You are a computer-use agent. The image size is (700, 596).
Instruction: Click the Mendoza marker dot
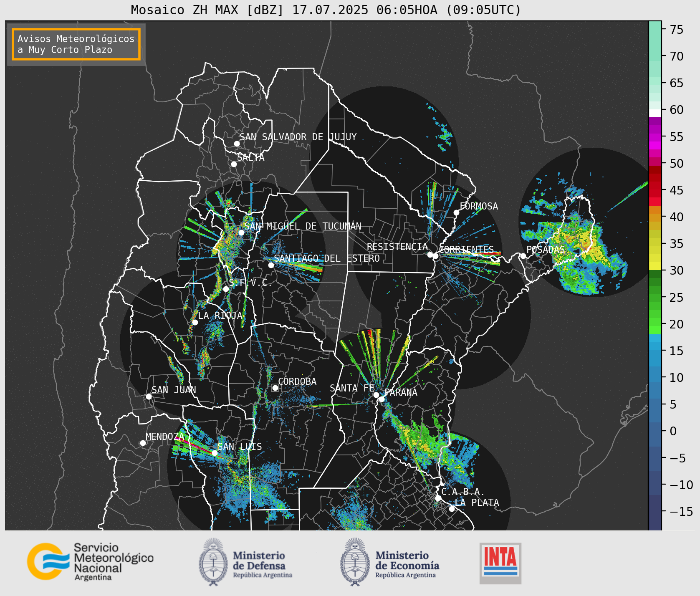coord(143,443)
